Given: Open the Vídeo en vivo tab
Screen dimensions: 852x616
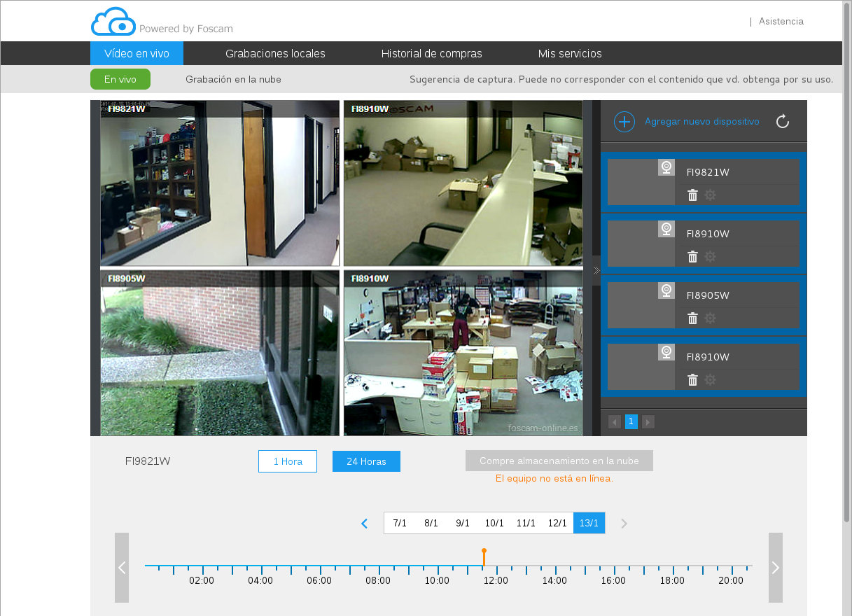Looking at the screenshot, I should tap(137, 53).
